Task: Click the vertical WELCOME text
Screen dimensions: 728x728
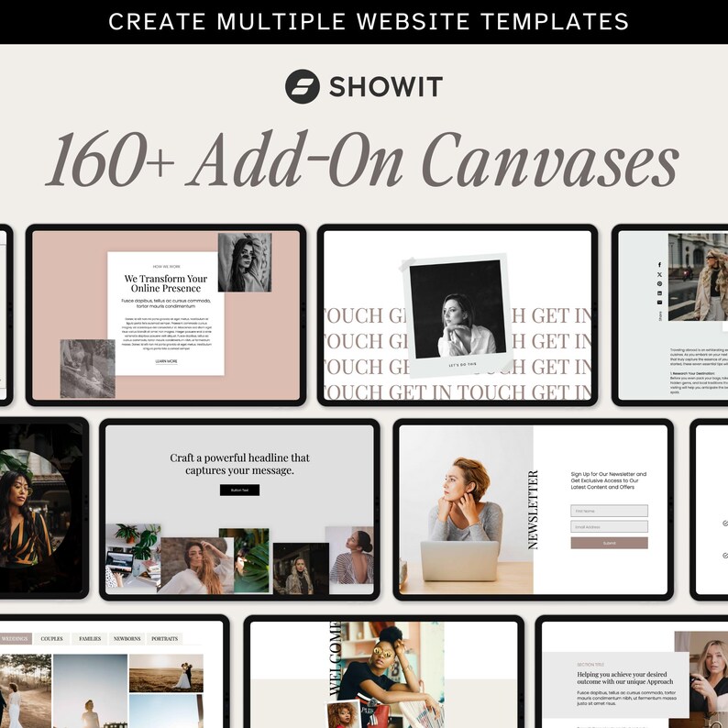Action: [x=336, y=658]
